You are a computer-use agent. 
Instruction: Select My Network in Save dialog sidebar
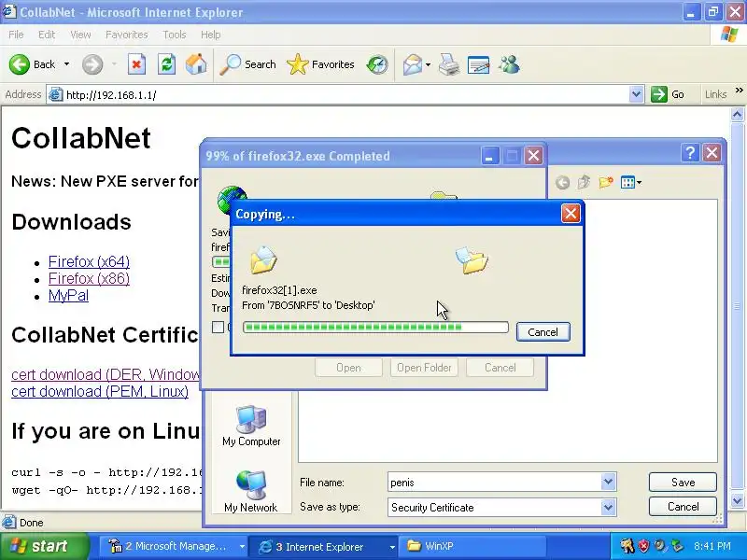(251, 492)
